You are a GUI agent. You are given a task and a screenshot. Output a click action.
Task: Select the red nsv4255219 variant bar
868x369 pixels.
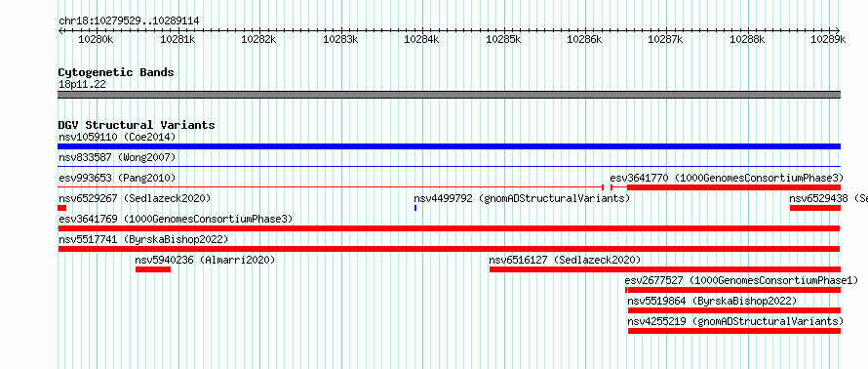(x=734, y=331)
